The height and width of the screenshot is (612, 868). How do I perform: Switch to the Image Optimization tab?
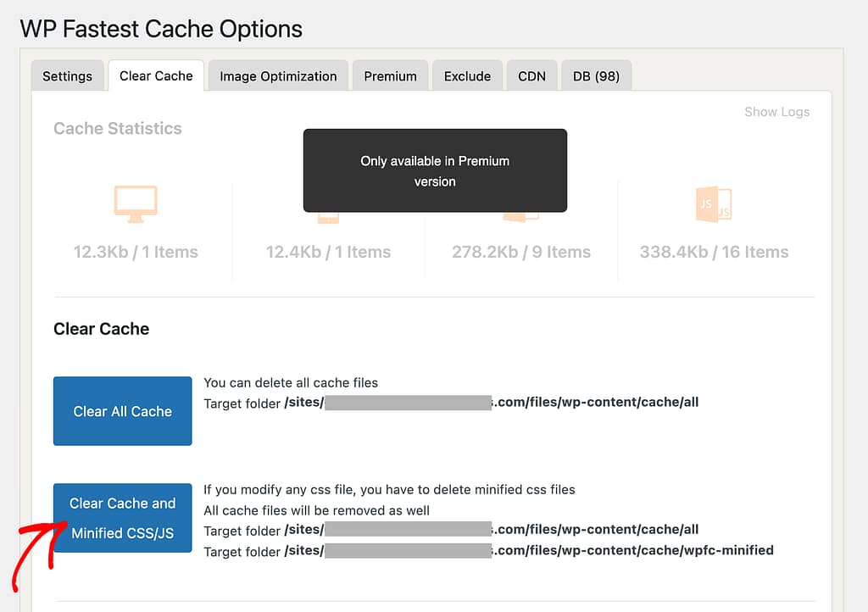click(278, 75)
